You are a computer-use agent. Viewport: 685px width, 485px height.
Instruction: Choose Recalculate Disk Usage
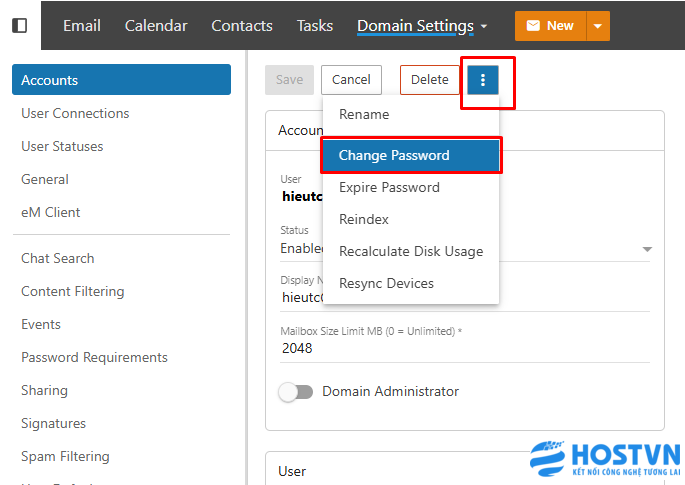[x=410, y=251]
